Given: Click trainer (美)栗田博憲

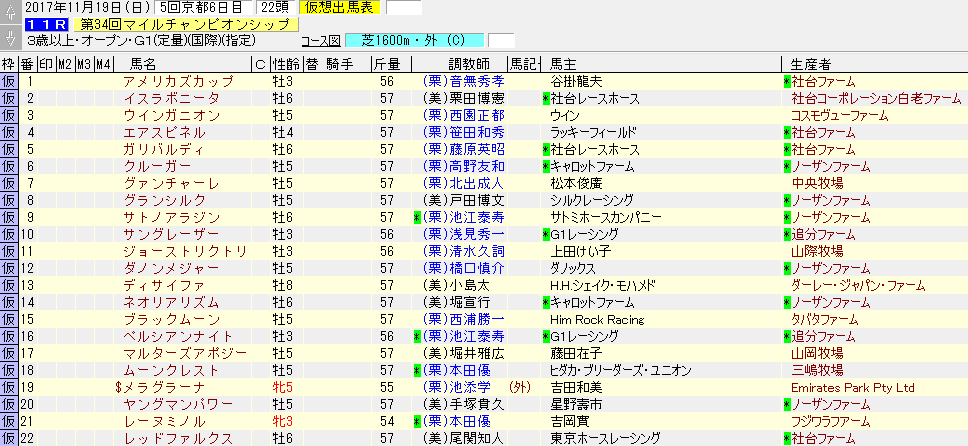Looking at the screenshot, I should 464,98.
